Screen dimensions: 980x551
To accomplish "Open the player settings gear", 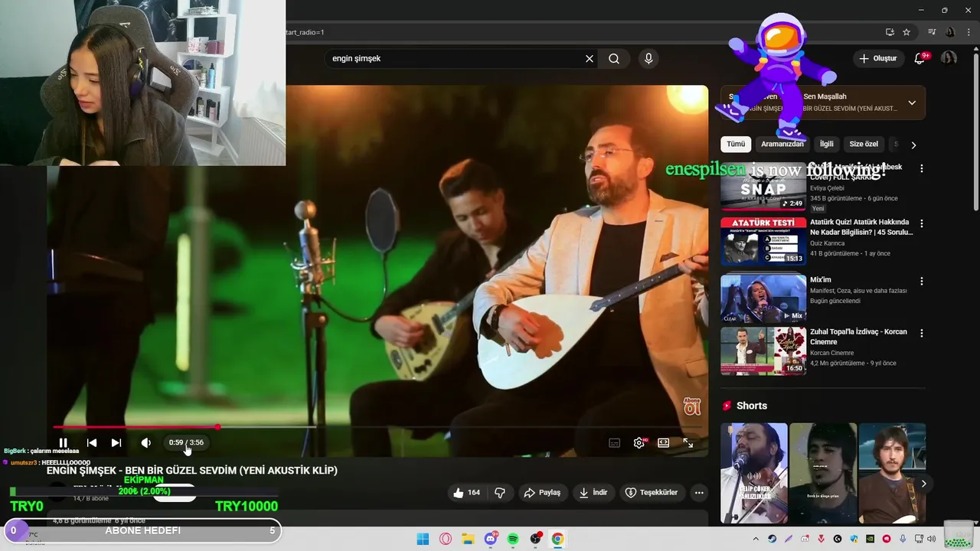I will click(639, 442).
